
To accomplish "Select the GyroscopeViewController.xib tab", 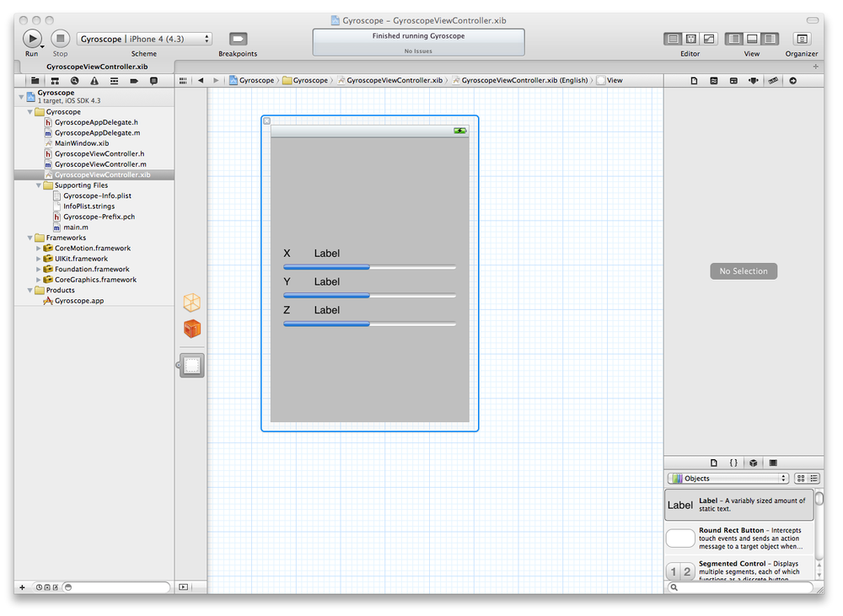I will [x=97, y=67].
